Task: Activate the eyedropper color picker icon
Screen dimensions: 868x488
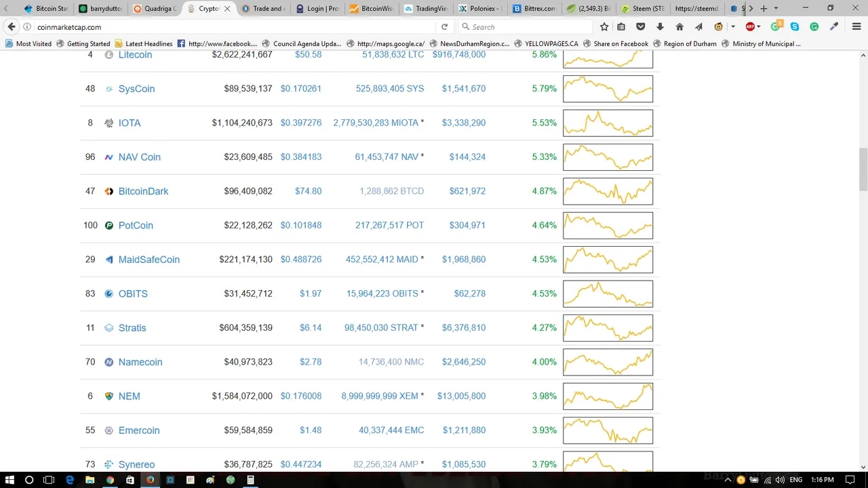Action: click(834, 27)
